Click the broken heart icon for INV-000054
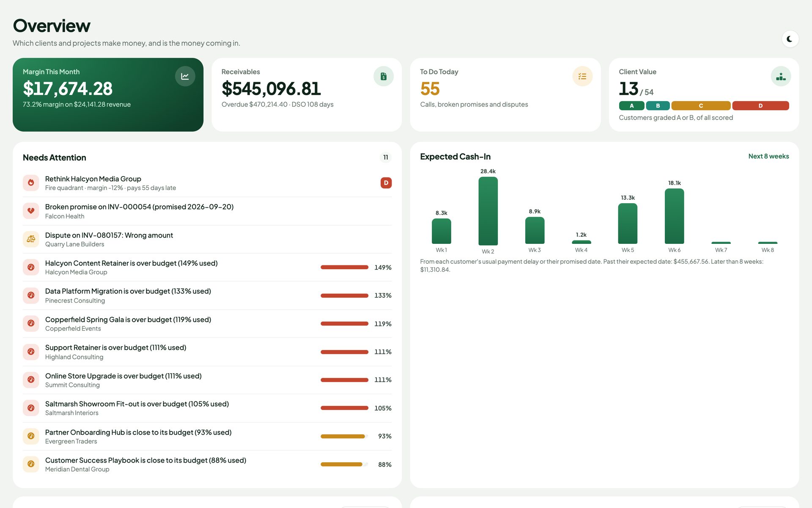Viewport: 812px width, 508px height. [x=31, y=211]
